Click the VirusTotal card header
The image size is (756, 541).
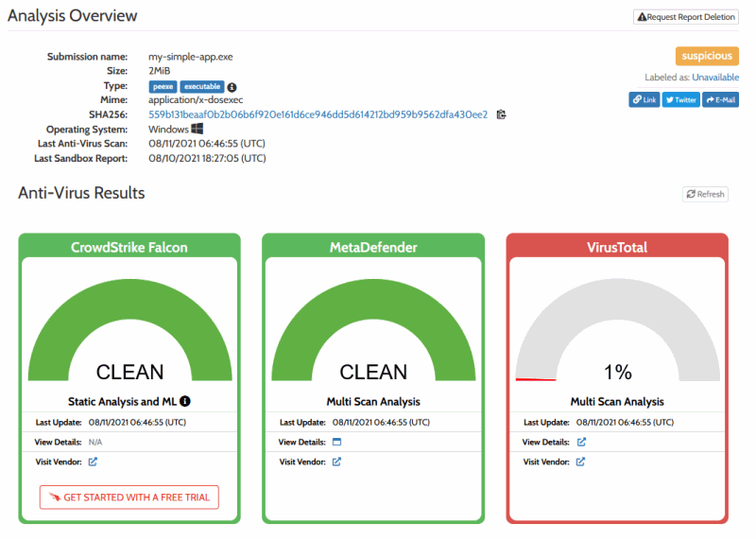pos(617,247)
